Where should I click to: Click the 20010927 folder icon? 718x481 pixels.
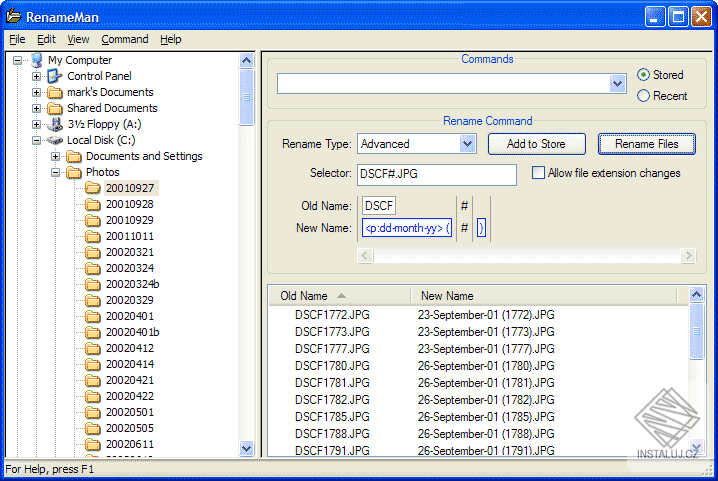[93, 188]
